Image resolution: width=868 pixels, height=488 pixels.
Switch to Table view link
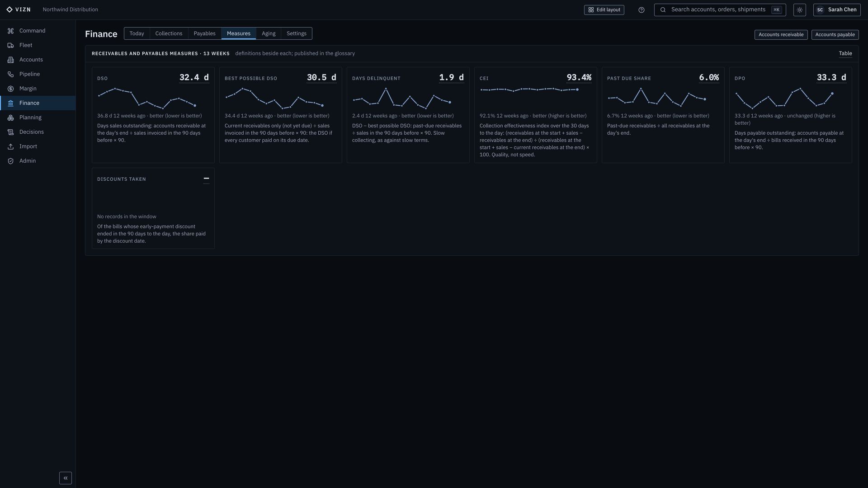[845, 53]
